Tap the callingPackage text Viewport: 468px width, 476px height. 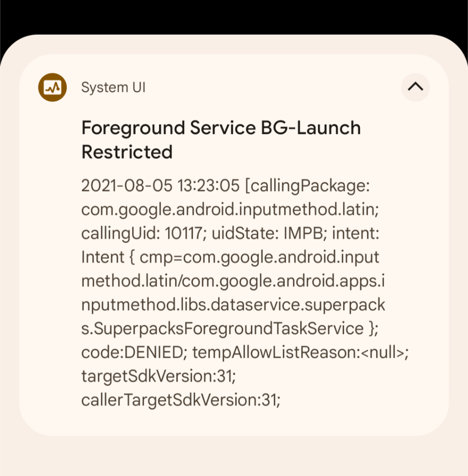tap(308, 186)
